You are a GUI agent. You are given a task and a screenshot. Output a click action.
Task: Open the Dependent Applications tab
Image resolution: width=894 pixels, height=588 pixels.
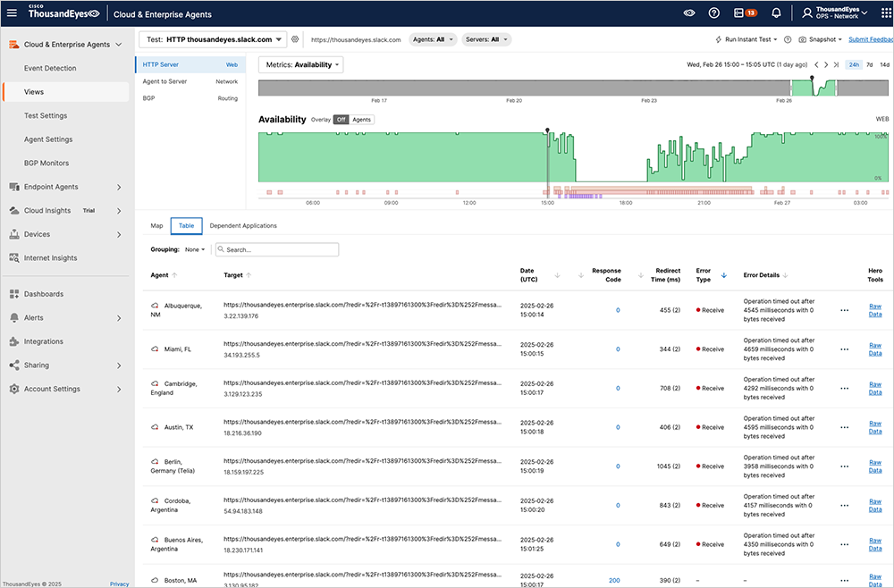tap(243, 225)
